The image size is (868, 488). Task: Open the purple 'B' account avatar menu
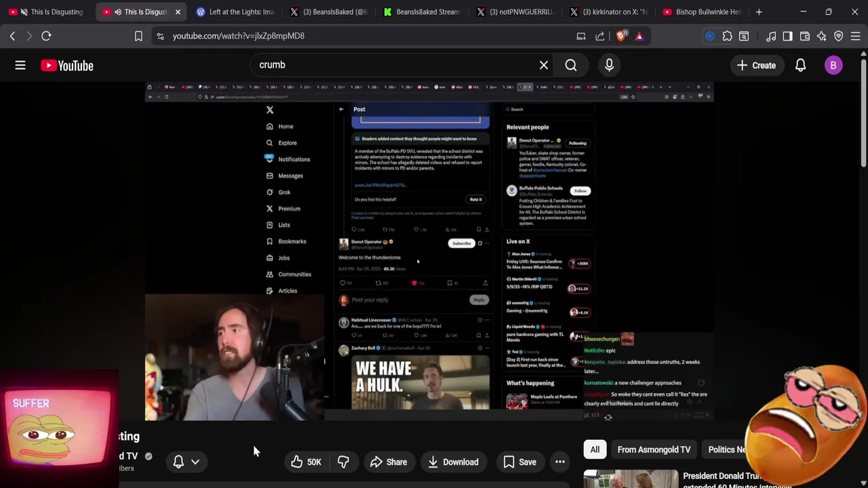(833, 65)
